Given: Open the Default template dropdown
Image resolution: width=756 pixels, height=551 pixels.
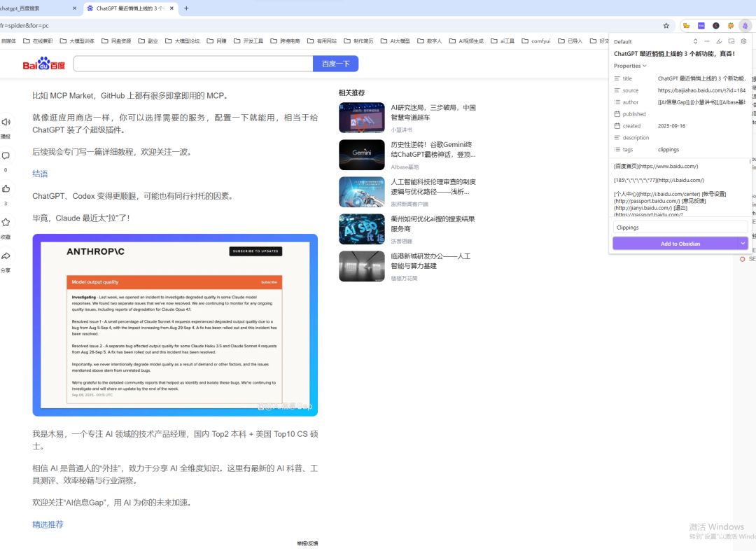Looking at the screenshot, I should coord(622,41).
